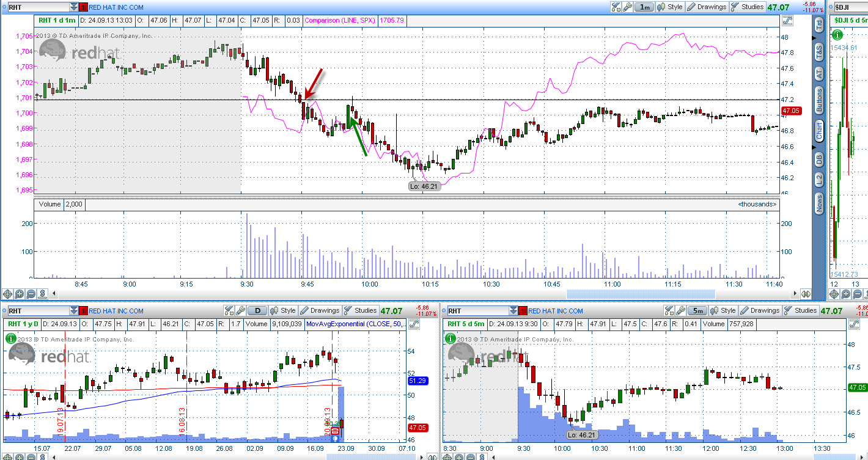Open the Style menu of the top RHT chart
868x460 pixels.
[x=669, y=7]
